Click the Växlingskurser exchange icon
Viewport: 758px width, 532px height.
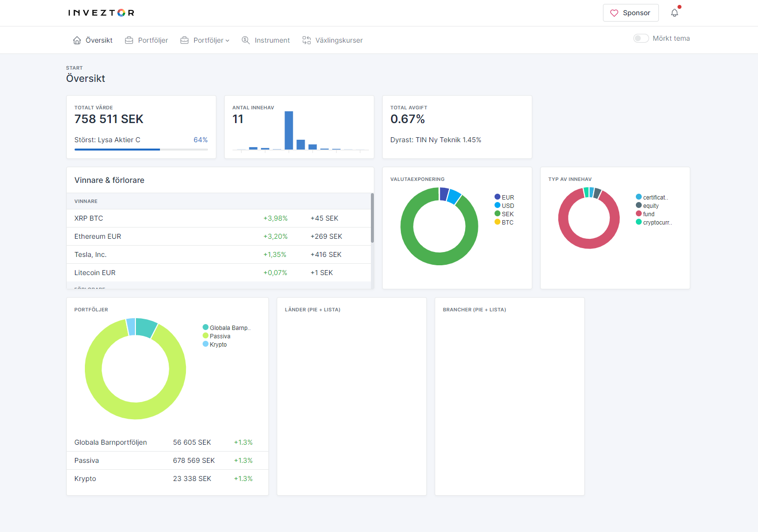(307, 40)
